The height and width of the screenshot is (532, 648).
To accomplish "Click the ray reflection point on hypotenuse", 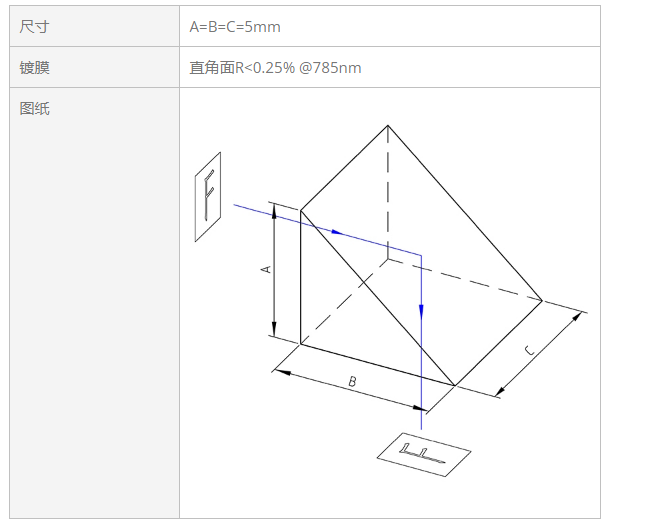I will [421, 255].
